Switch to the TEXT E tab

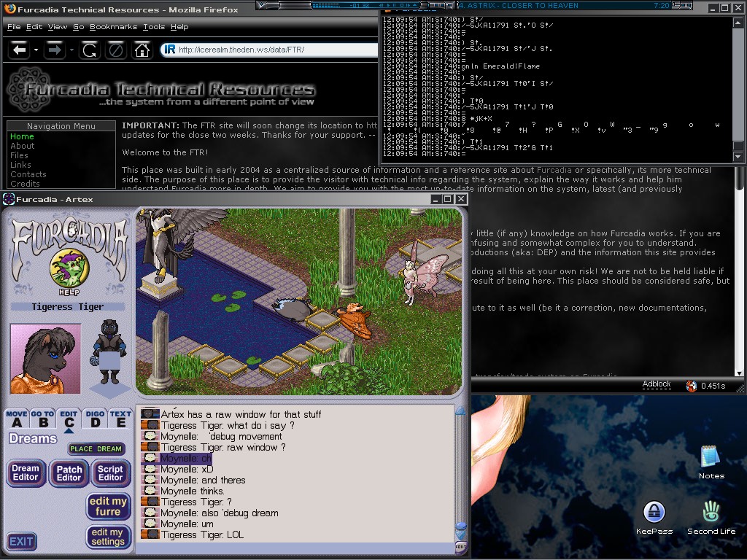[120, 419]
